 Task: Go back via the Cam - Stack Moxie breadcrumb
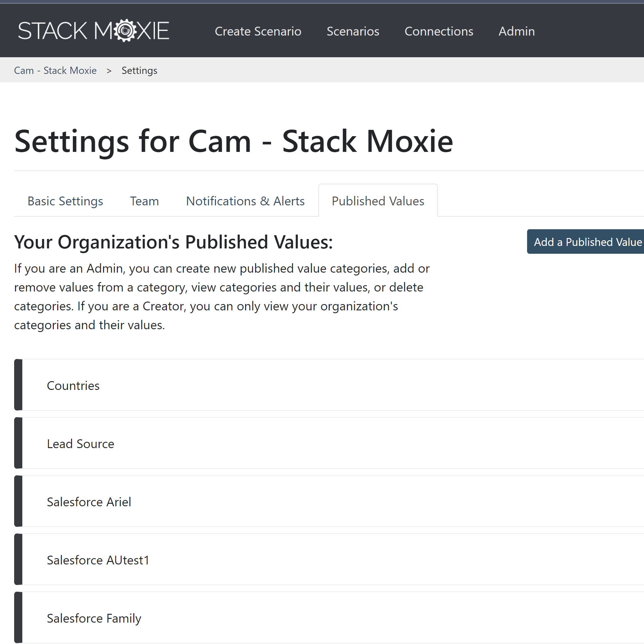55,70
